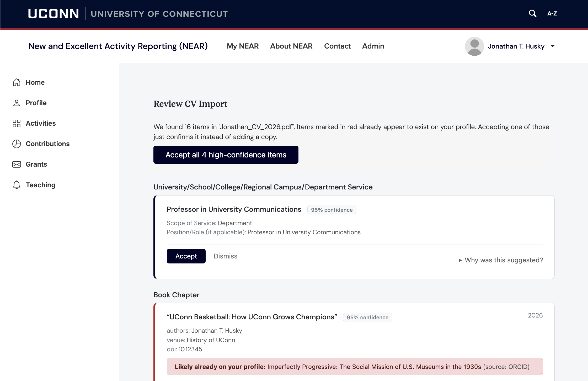588x381 pixels.
Task: Click 95% confidence badge on Professor item
Action: [x=332, y=210]
